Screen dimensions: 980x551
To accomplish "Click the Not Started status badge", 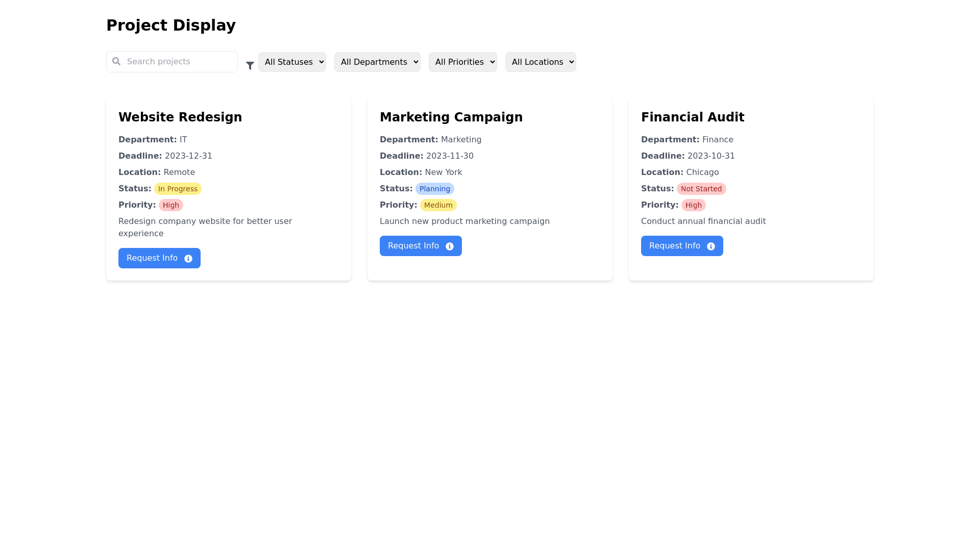I will tap(701, 189).
